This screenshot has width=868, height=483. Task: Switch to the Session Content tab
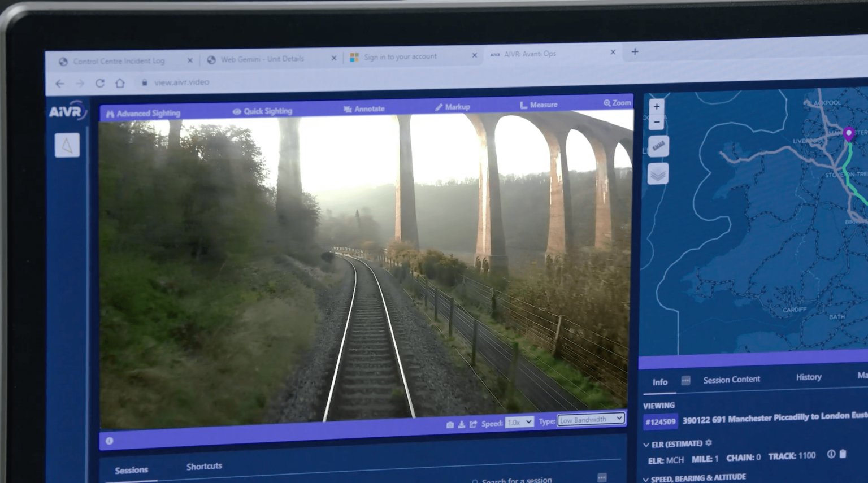[731, 379]
